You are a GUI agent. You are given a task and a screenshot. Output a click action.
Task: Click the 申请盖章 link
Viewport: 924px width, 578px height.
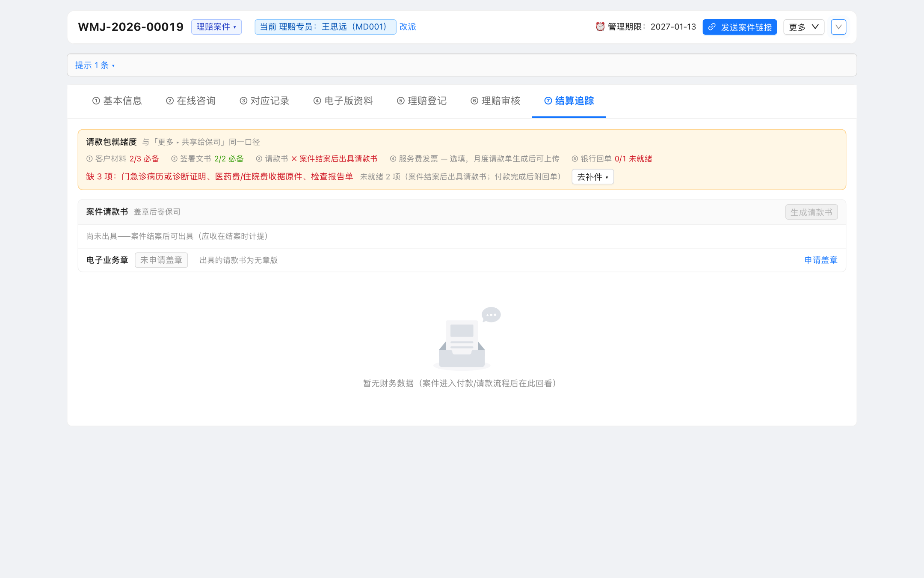821,260
